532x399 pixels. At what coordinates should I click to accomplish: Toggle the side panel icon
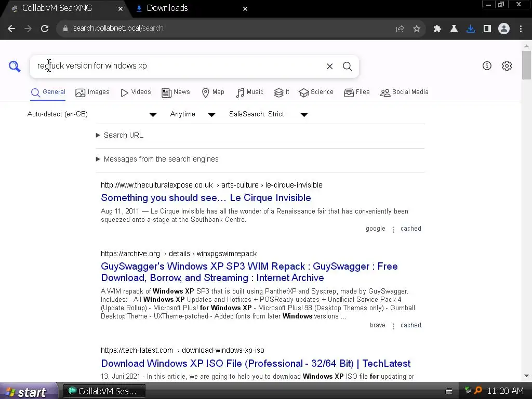click(x=487, y=29)
